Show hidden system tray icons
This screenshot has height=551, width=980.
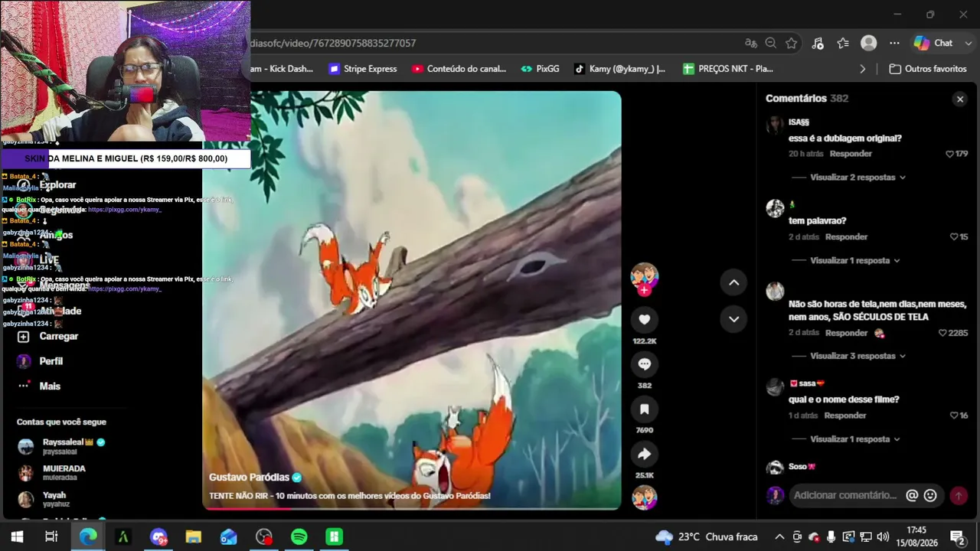pyautogui.click(x=779, y=536)
